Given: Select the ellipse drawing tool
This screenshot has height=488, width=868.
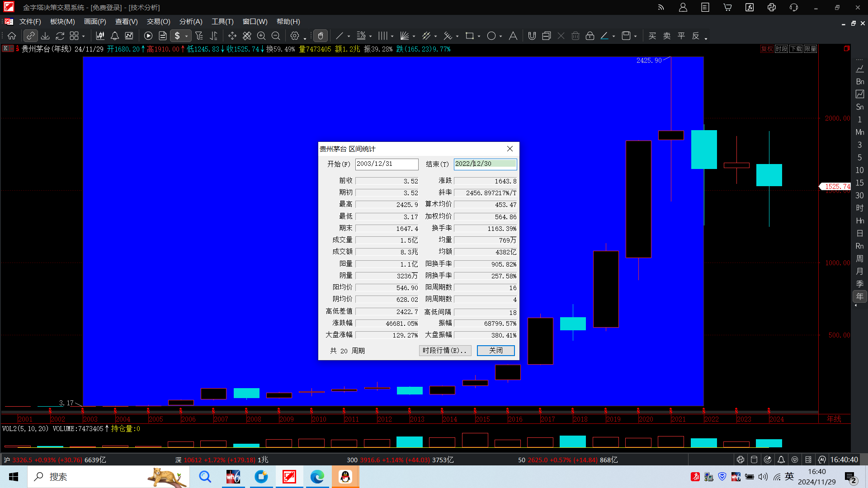Looking at the screenshot, I should [x=491, y=36].
